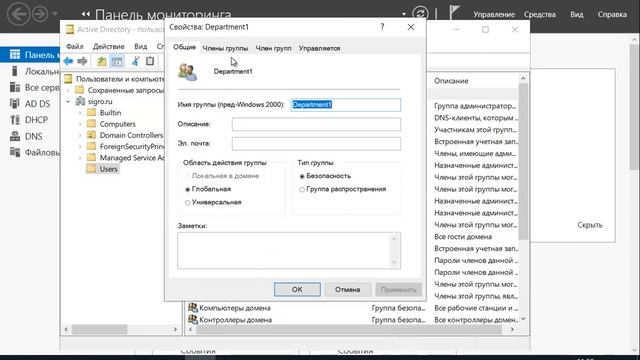Expand the ForeignSecurityPrincipals node
The width and height of the screenshot is (640, 360).
(80, 147)
